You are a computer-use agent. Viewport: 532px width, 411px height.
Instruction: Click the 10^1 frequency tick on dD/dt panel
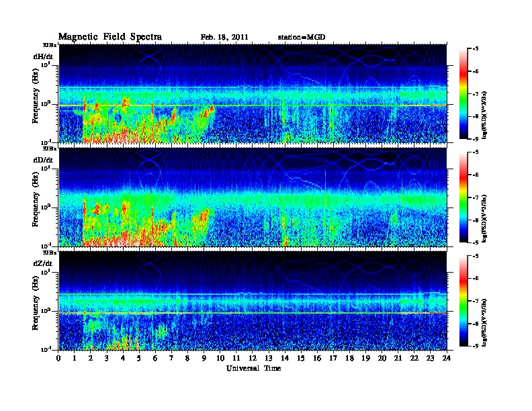pos(46,169)
